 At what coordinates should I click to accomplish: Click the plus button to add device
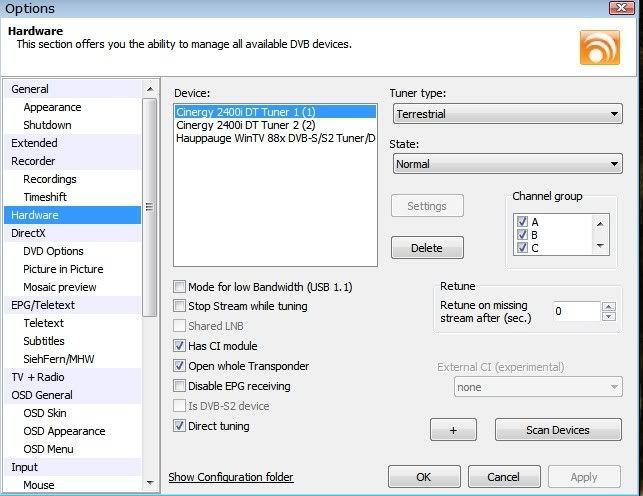click(453, 430)
